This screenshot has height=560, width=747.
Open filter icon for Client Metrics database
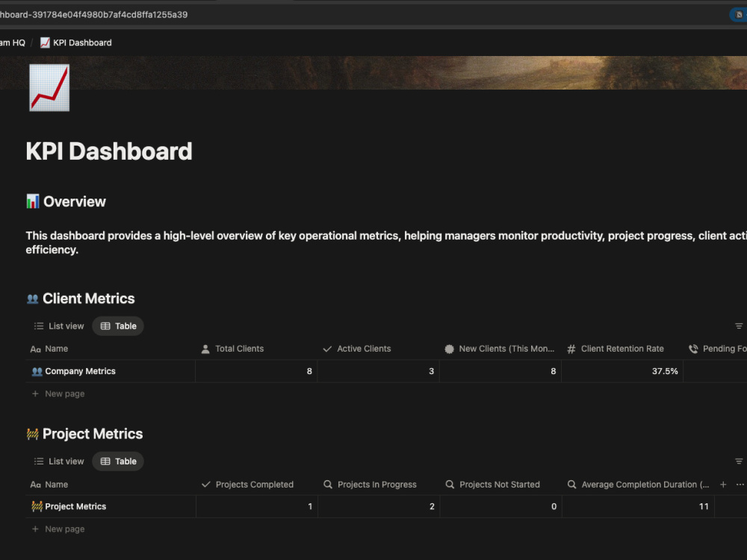(739, 326)
